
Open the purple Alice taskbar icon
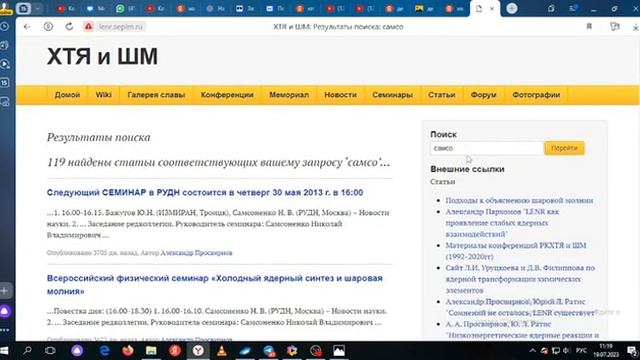click(77, 351)
